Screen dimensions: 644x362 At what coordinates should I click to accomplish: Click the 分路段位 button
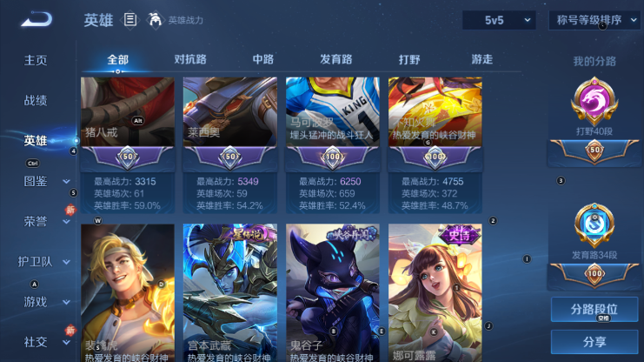click(x=594, y=309)
